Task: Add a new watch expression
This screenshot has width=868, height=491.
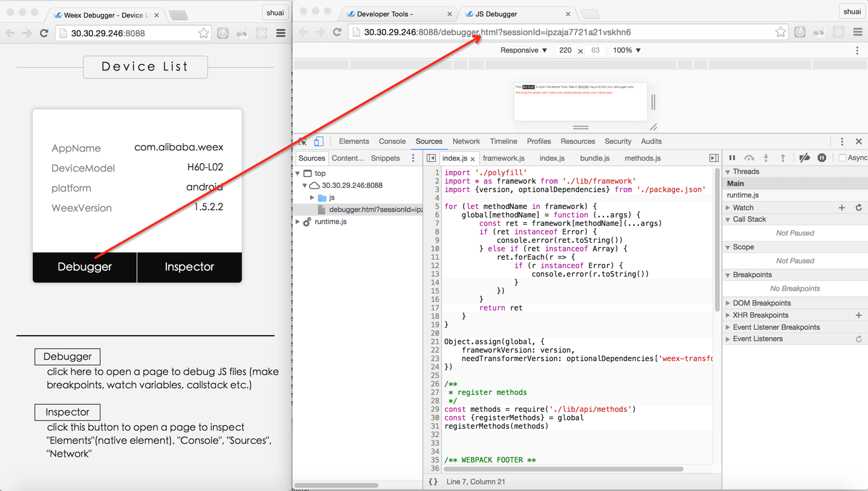Action: click(842, 208)
